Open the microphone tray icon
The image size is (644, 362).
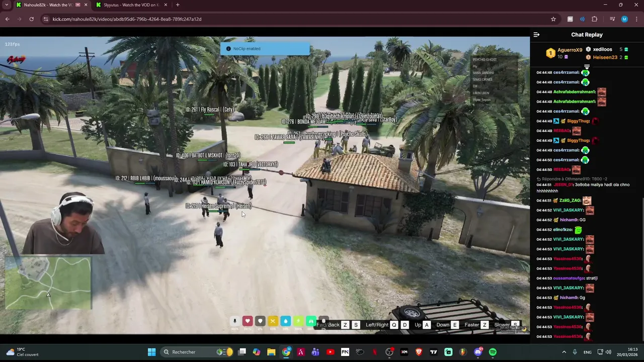pos(575,352)
